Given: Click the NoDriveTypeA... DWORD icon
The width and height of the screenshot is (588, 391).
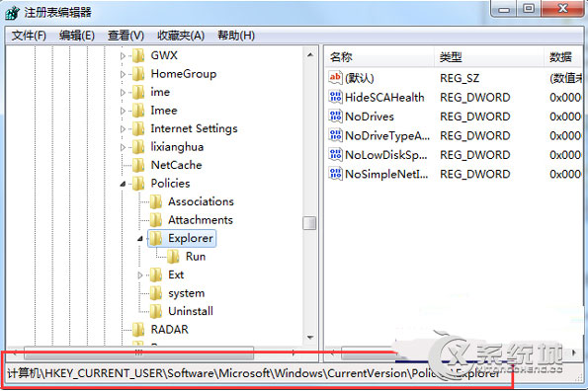Looking at the screenshot, I should [335, 135].
